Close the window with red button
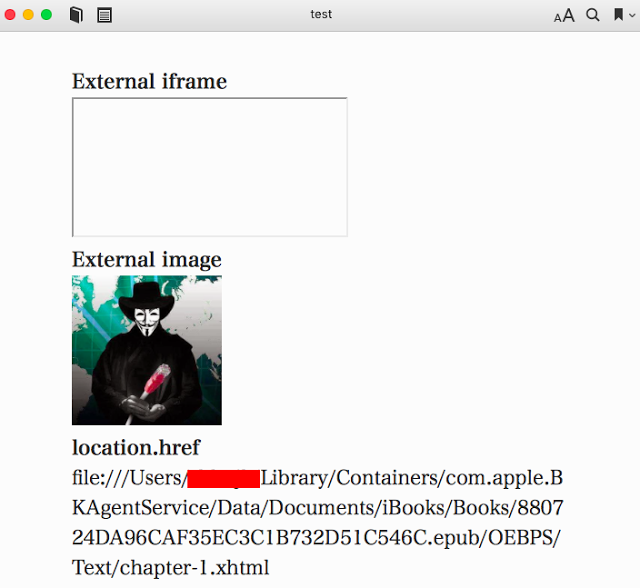 (x=10, y=15)
